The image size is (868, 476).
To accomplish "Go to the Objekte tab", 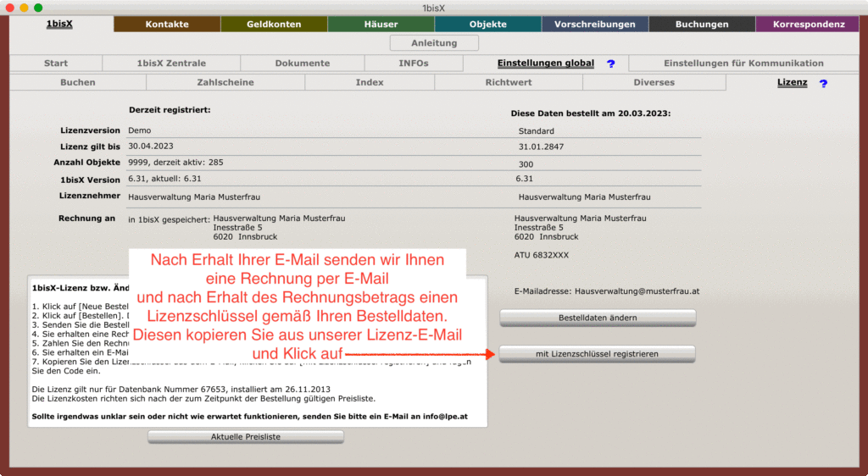I will (487, 25).
